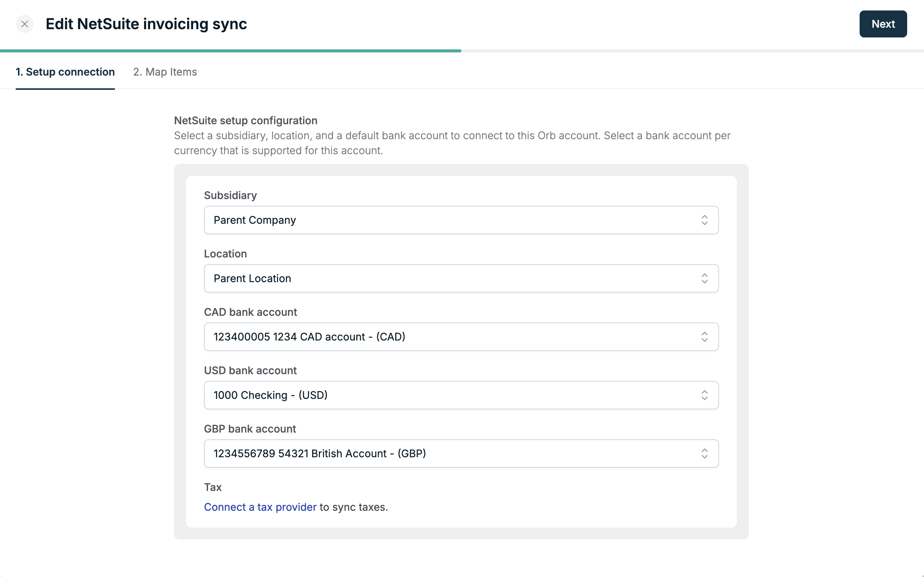Click the up-down arrows in Location field
This screenshot has width=924, height=577.
704,278
